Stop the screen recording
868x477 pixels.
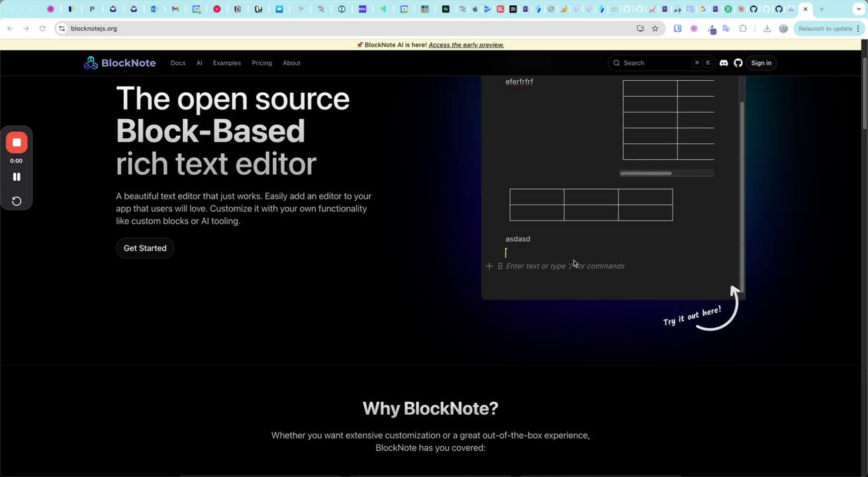pyautogui.click(x=17, y=142)
